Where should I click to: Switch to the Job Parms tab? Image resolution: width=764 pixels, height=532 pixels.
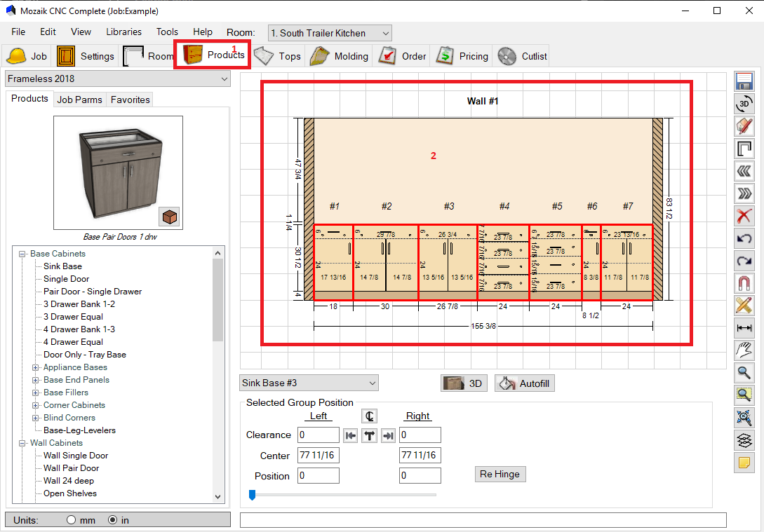[79, 100]
